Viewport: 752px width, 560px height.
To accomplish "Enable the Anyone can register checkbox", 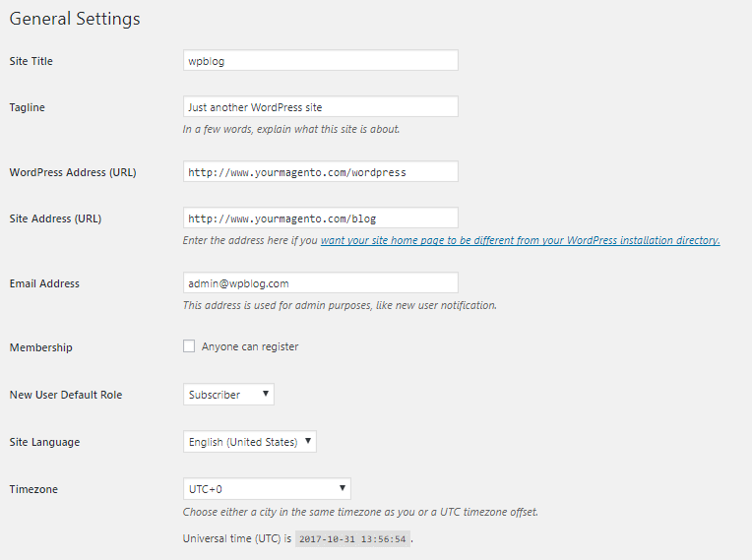I will tap(189, 346).
